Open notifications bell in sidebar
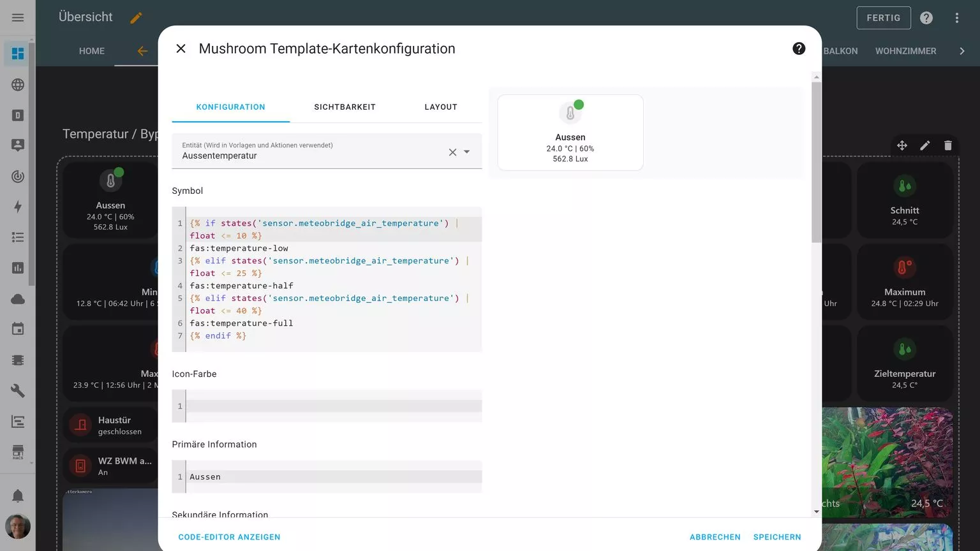The width and height of the screenshot is (980, 551). [18, 496]
